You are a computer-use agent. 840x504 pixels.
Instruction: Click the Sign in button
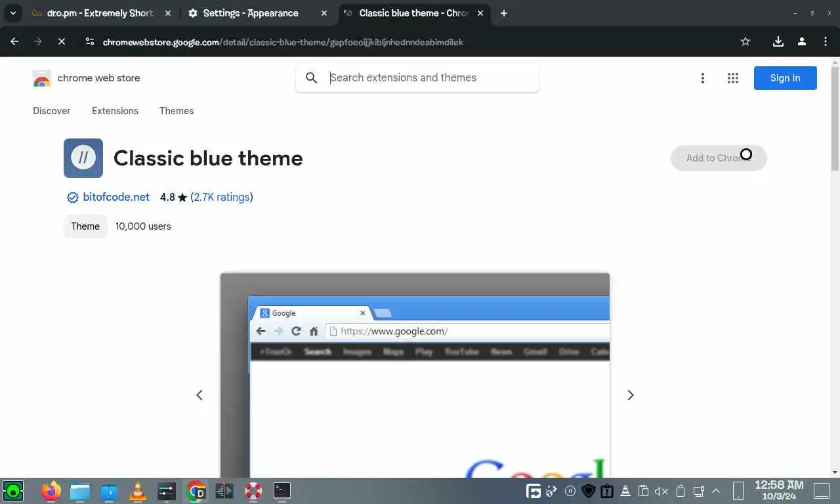coord(785,78)
